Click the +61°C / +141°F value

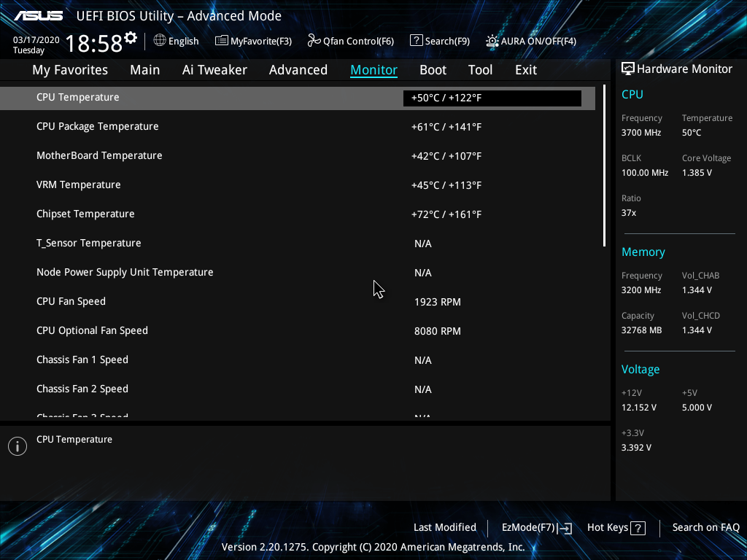(x=446, y=127)
